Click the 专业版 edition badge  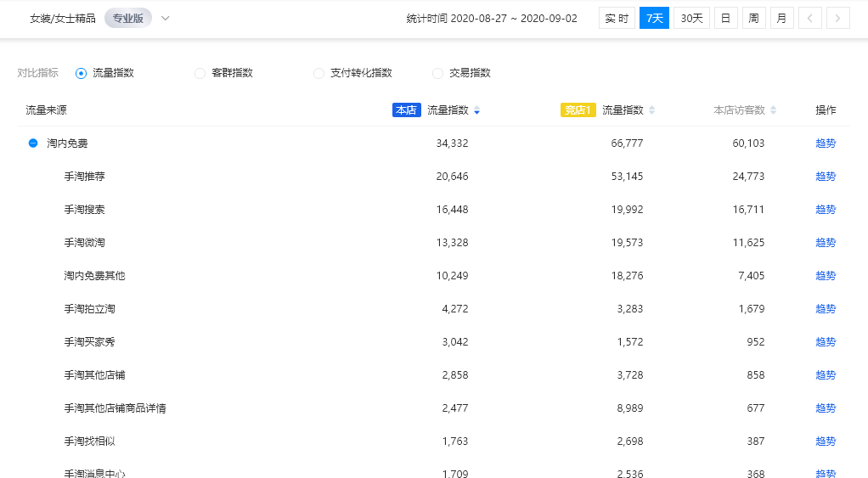coord(127,18)
